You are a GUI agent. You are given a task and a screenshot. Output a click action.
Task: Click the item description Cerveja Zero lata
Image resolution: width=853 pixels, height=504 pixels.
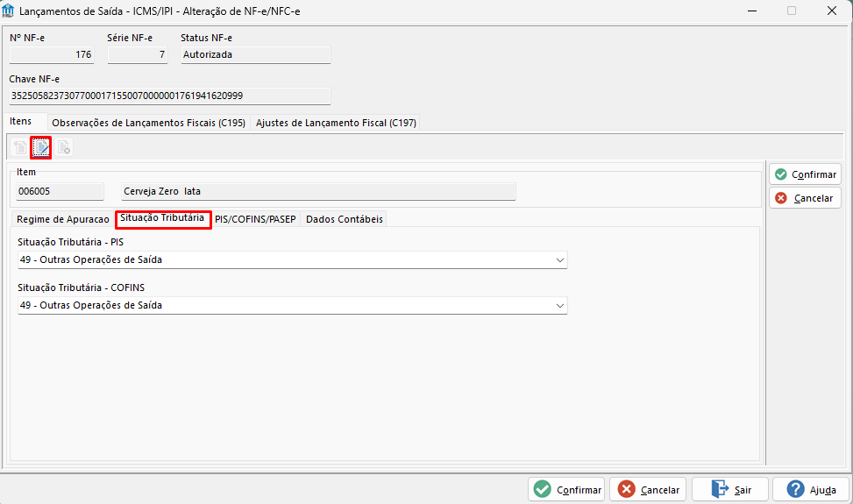pos(318,191)
